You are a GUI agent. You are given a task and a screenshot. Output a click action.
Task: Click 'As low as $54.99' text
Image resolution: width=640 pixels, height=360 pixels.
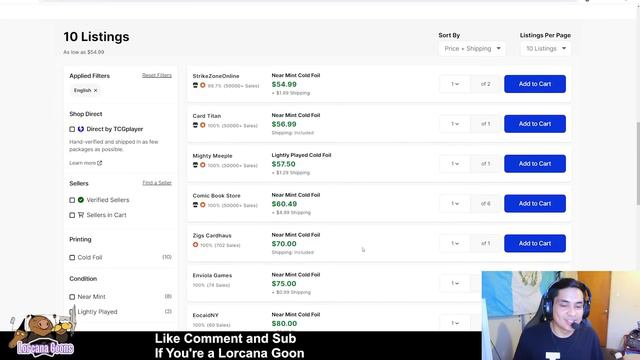click(x=84, y=52)
